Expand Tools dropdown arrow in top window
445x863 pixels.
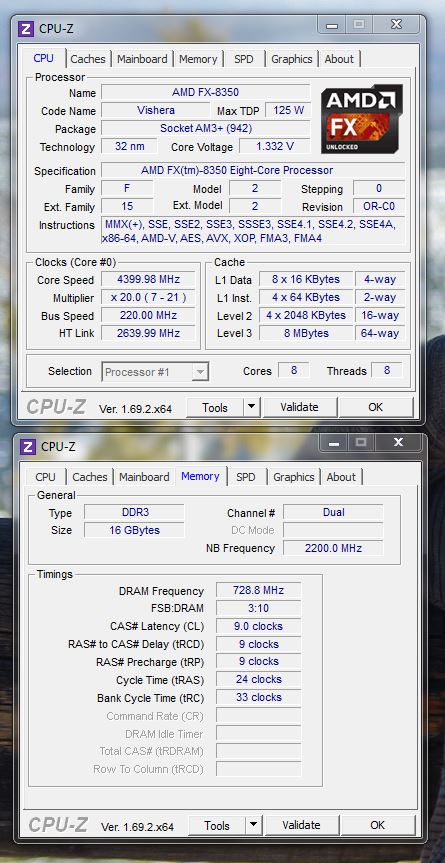pos(251,407)
